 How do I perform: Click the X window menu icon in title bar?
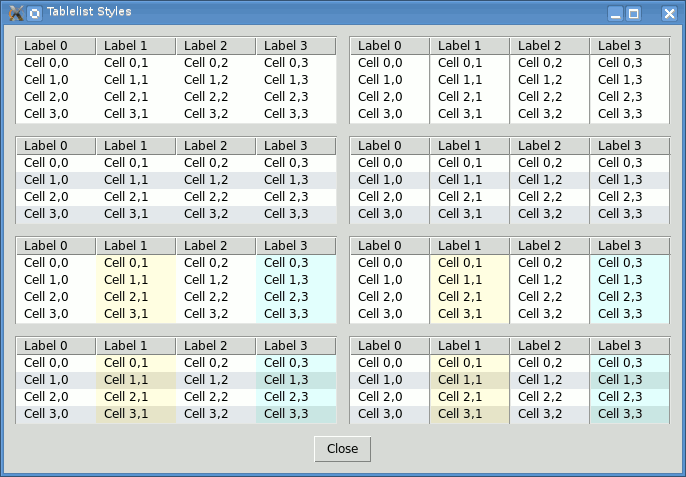click(15, 13)
